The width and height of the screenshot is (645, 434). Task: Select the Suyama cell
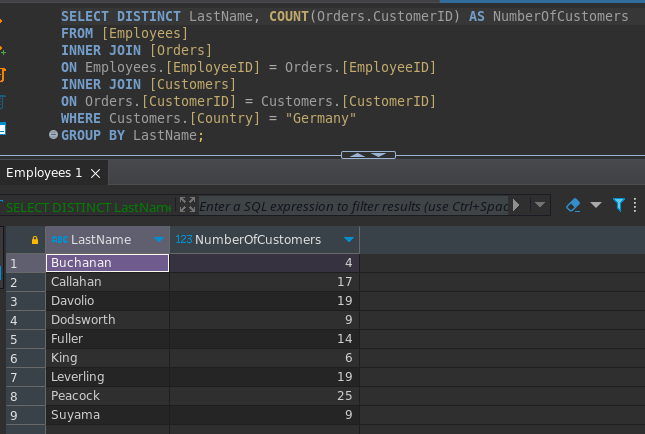107,414
